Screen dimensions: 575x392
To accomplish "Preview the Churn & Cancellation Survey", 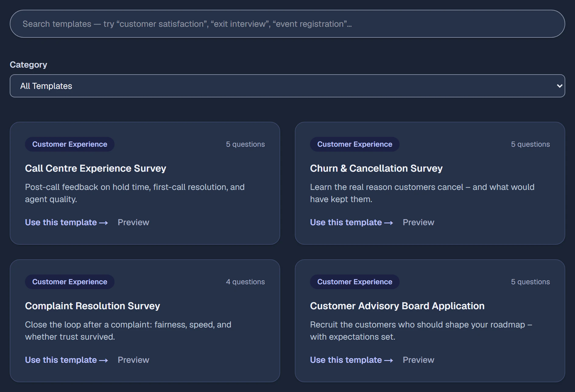I will (x=418, y=222).
